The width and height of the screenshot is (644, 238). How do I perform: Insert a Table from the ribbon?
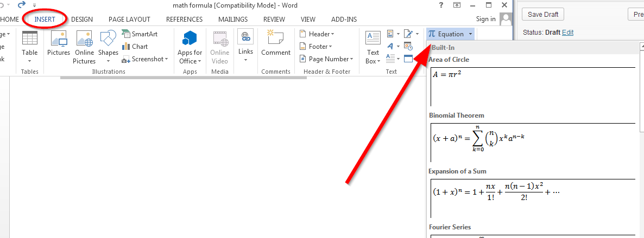tap(29, 47)
